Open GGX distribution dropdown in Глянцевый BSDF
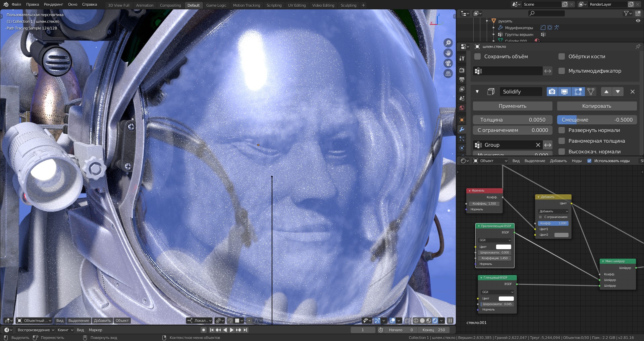The image size is (644, 341). 497,292
